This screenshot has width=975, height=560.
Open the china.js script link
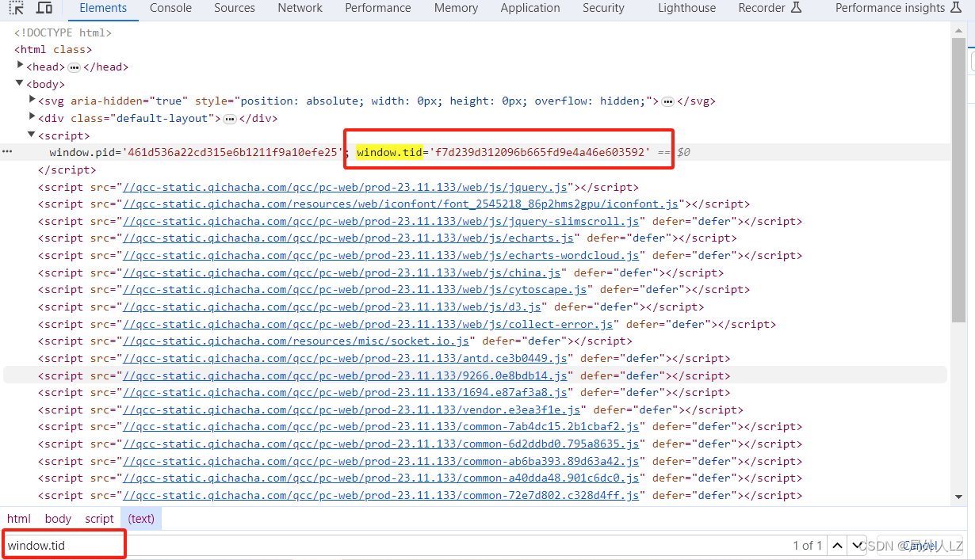(342, 272)
